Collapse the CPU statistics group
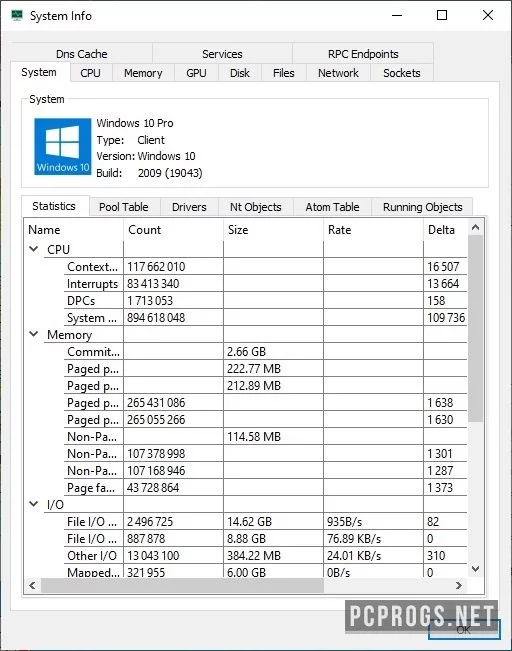The height and width of the screenshot is (651, 512). (34, 249)
